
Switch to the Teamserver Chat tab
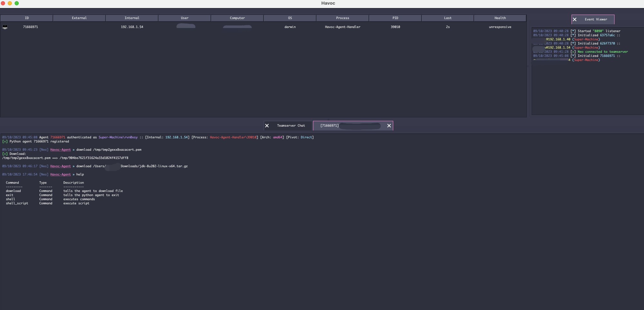coord(291,126)
